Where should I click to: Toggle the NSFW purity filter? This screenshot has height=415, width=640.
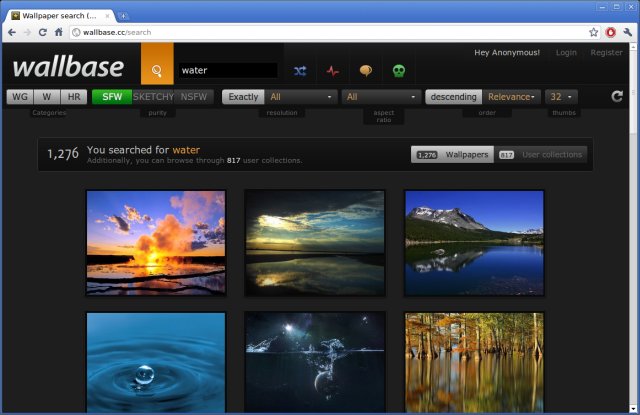click(x=194, y=97)
